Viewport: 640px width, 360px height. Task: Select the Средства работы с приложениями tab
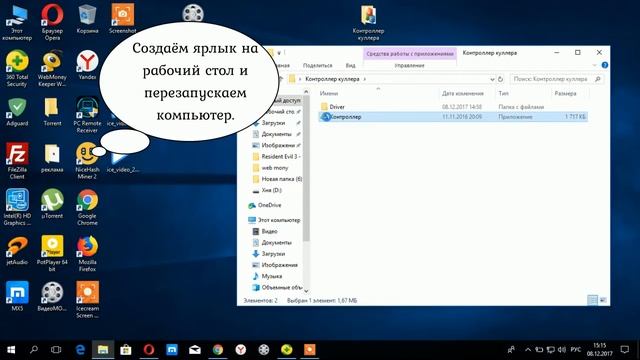(410, 53)
